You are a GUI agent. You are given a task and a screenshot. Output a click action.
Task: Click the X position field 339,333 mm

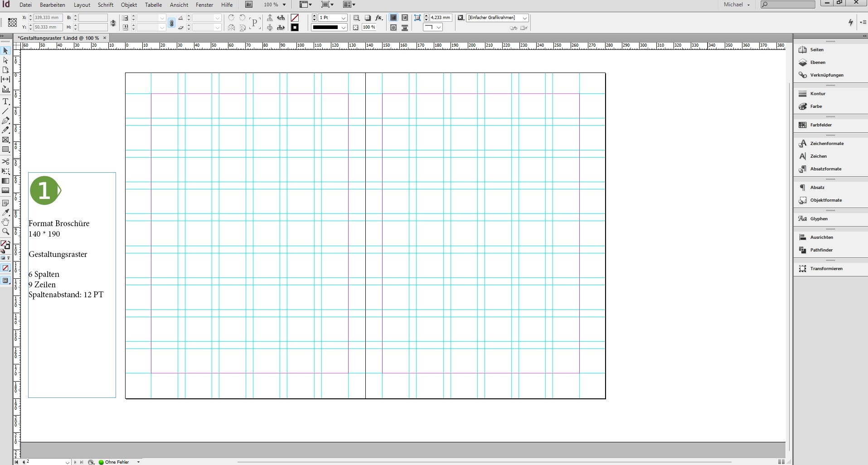pos(48,18)
